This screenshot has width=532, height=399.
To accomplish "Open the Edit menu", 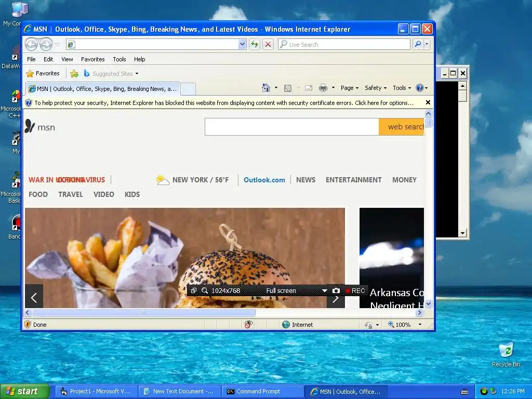I will point(48,59).
